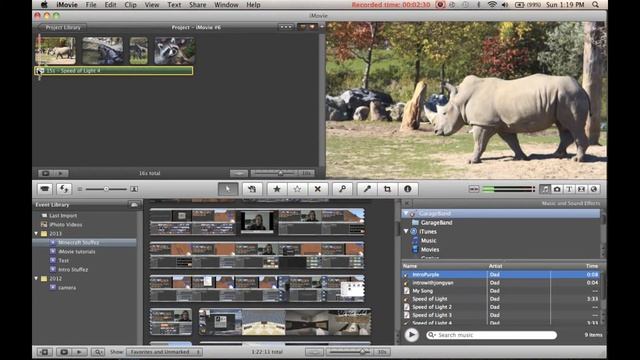Stop the screen recording red button
The image size is (640, 360).
(440, 5)
